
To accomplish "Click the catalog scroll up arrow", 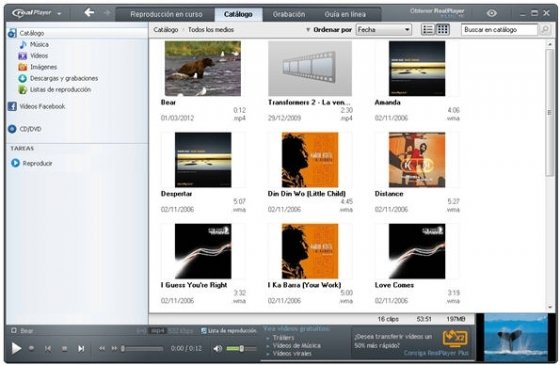I will point(549,45).
